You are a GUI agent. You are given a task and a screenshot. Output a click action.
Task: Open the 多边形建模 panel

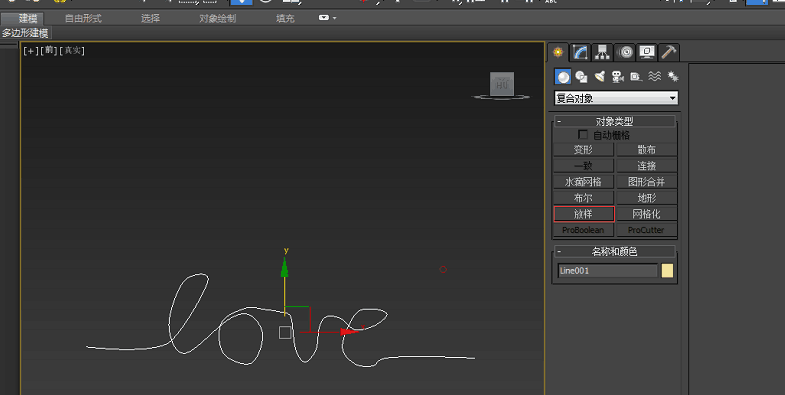(25, 33)
